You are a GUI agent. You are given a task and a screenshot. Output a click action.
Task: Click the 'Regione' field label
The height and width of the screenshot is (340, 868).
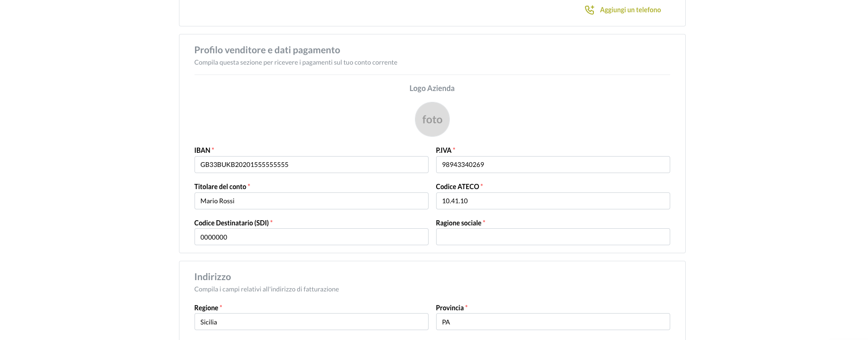[206, 308]
